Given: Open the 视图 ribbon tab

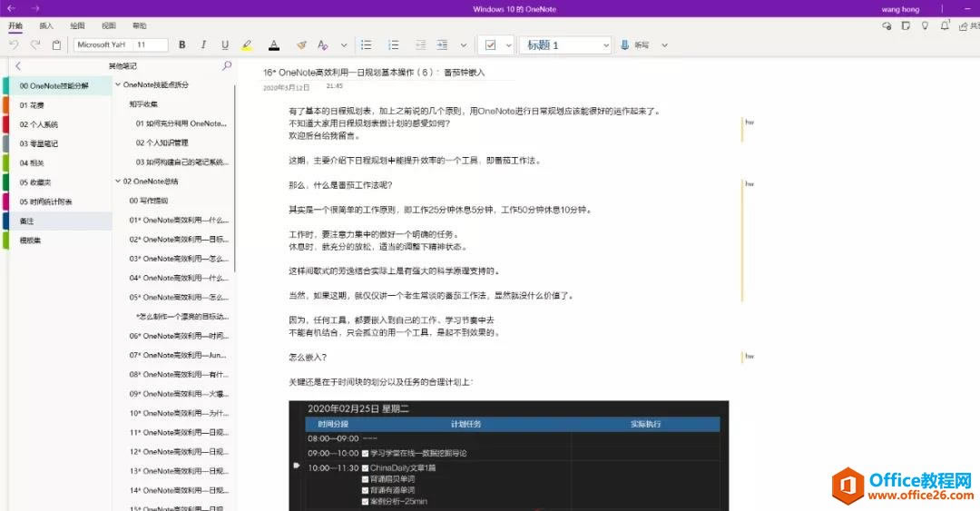Looking at the screenshot, I should tap(109, 25).
